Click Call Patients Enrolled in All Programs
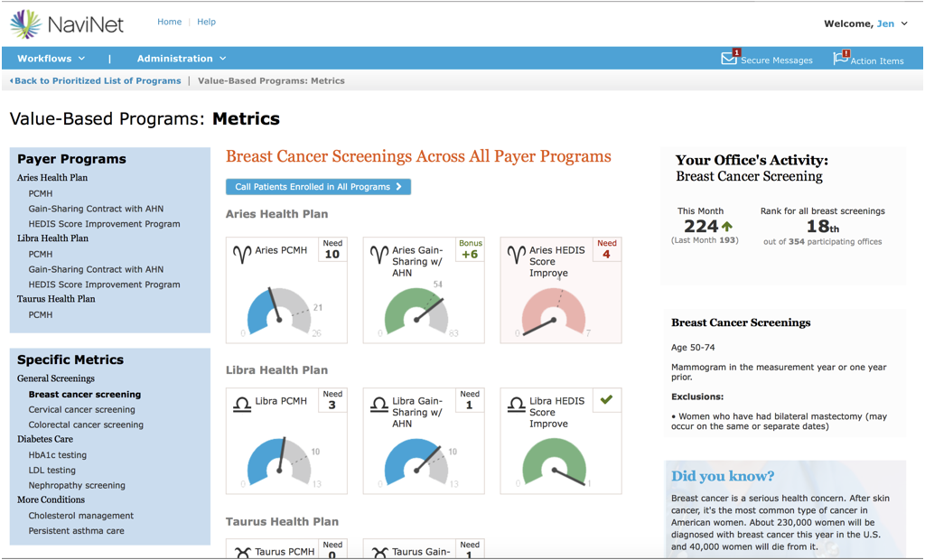Image resolution: width=925 pixels, height=560 pixels. click(318, 186)
